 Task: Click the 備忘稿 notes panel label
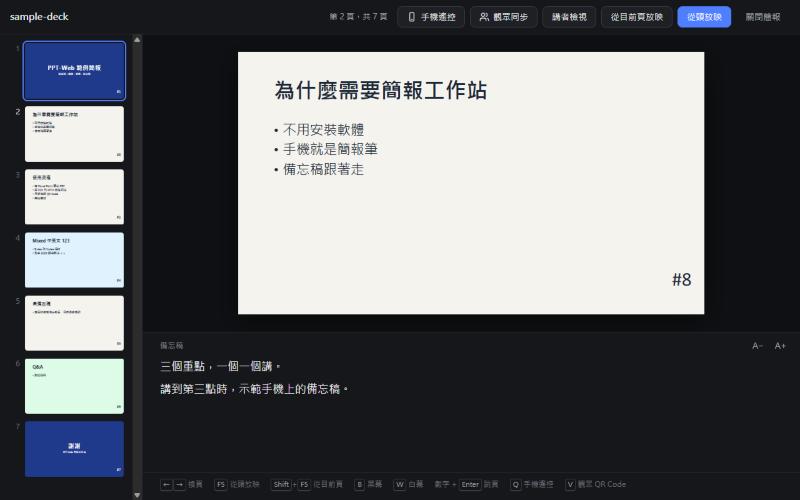click(x=171, y=345)
